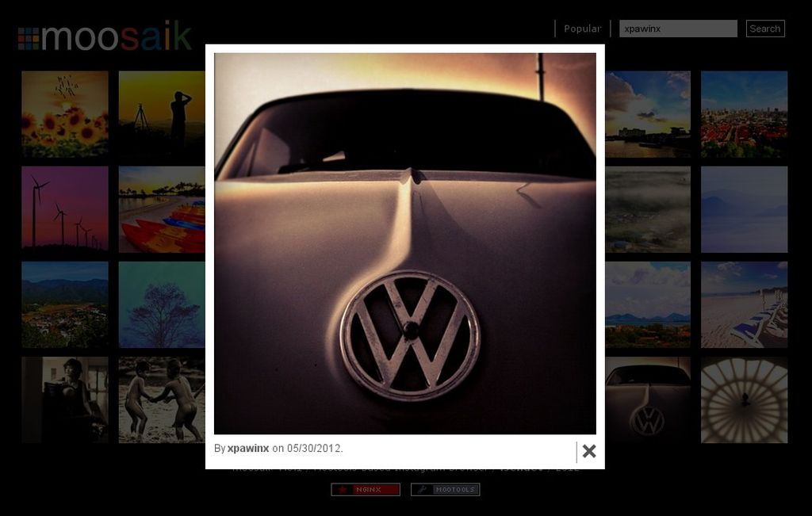Viewport: 812px width, 516px height.
Task: Focus the username search field
Action: point(678,29)
